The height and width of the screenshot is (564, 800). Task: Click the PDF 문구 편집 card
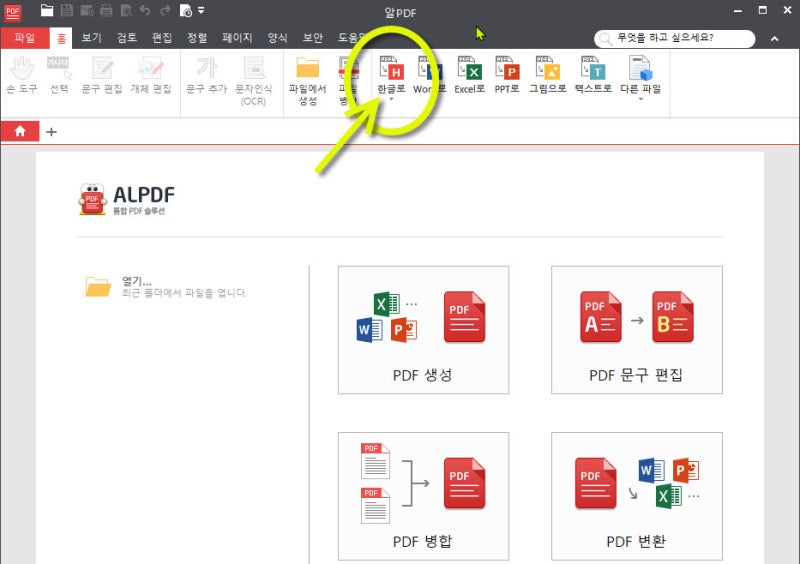click(637, 330)
